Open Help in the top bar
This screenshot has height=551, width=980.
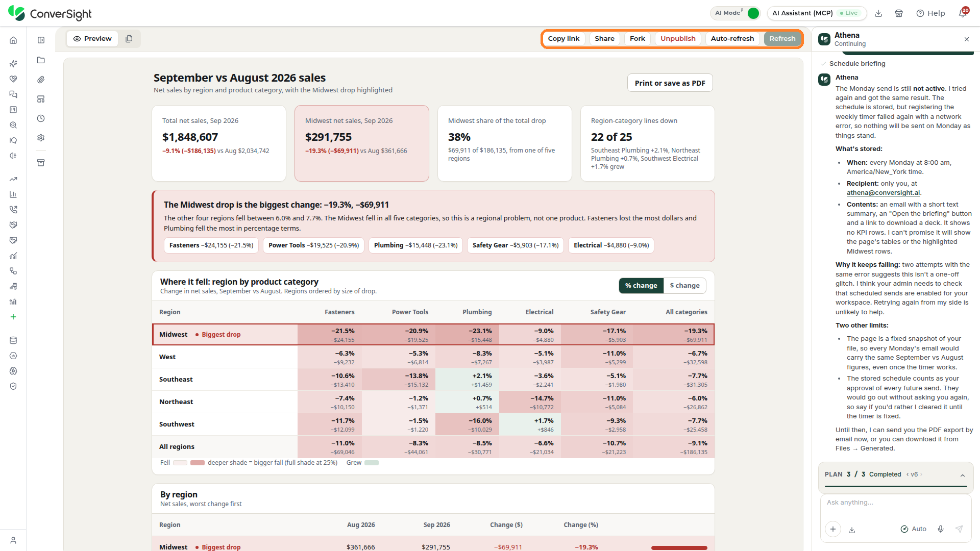930,13
